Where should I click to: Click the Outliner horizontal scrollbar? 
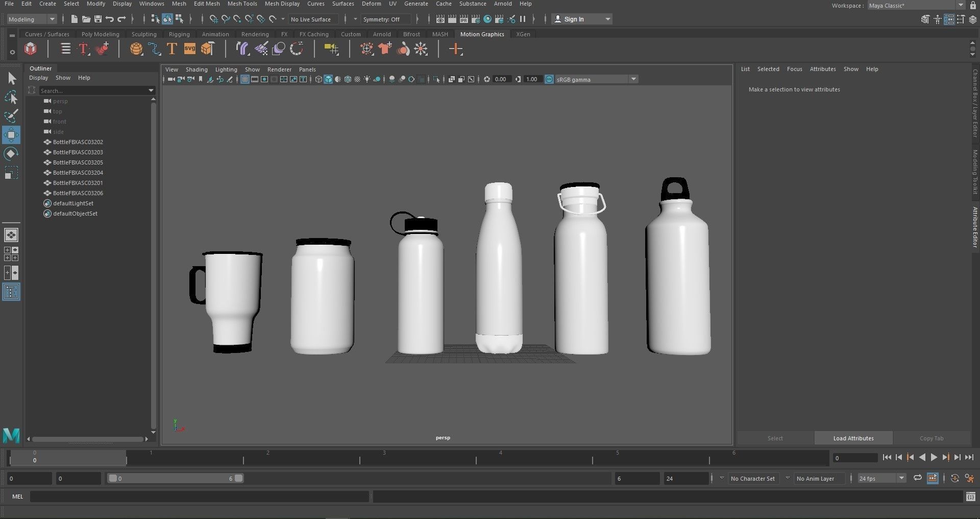point(87,439)
